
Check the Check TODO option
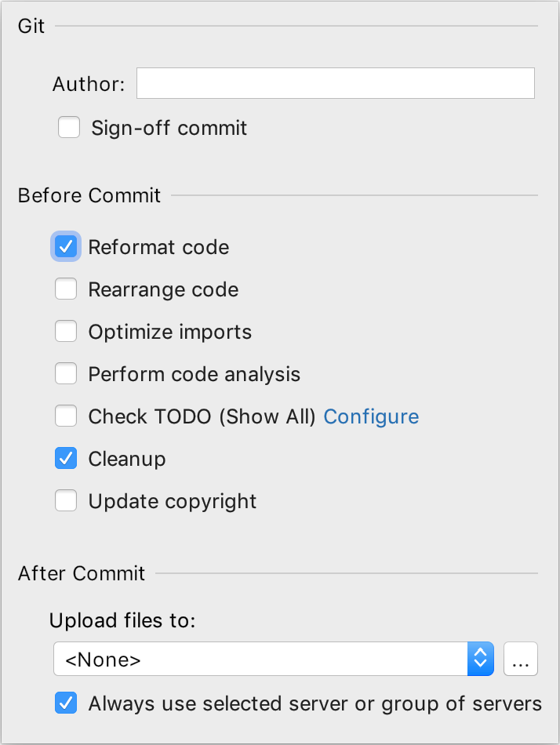[66, 416]
